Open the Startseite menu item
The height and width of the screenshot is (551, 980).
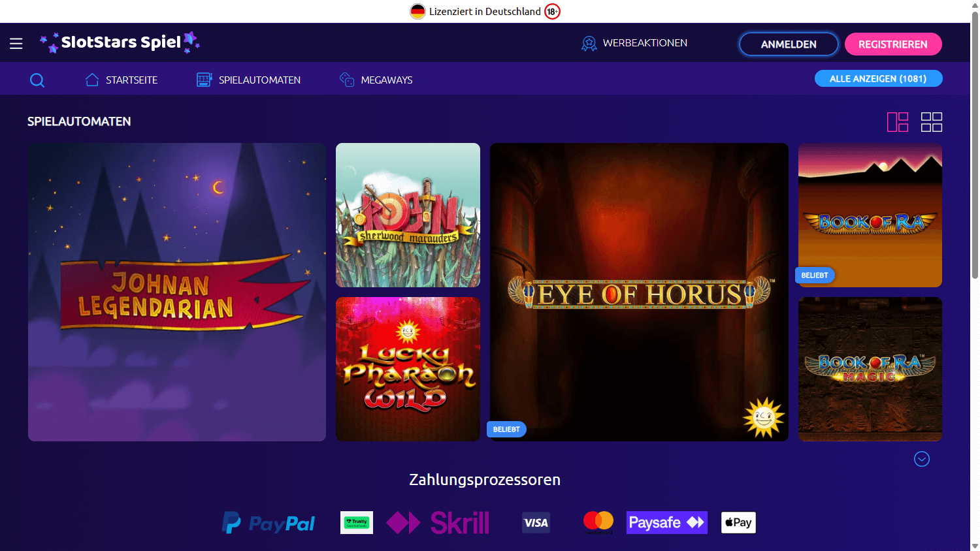pos(131,79)
